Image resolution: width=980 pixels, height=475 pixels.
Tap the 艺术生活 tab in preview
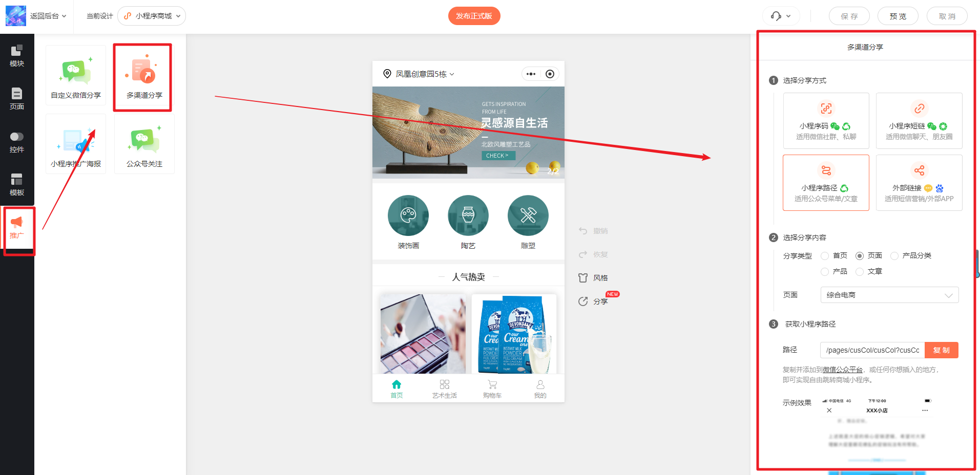444,388
